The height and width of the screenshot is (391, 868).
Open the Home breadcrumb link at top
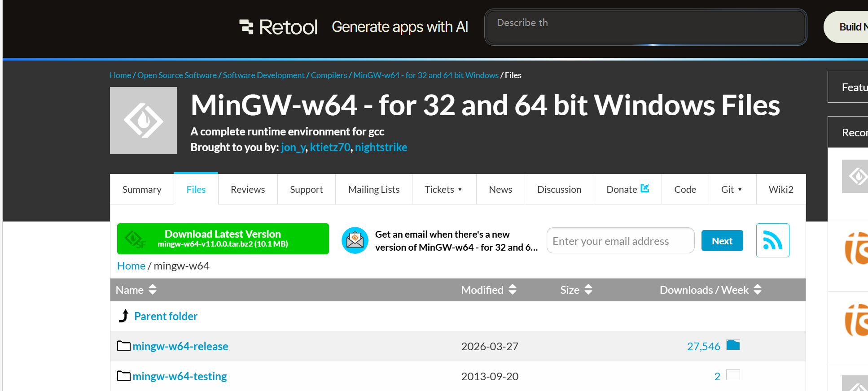coord(120,75)
